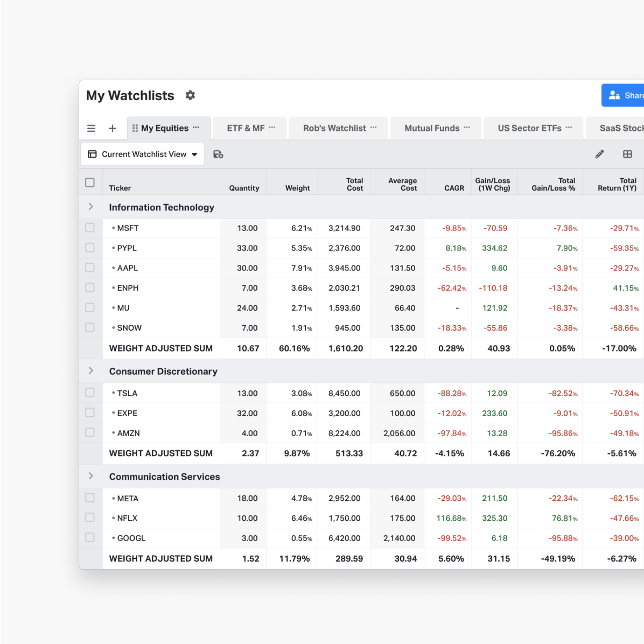Screen dimensions: 644x644
Task: Click the MU ticker
Action: coord(123,308)
